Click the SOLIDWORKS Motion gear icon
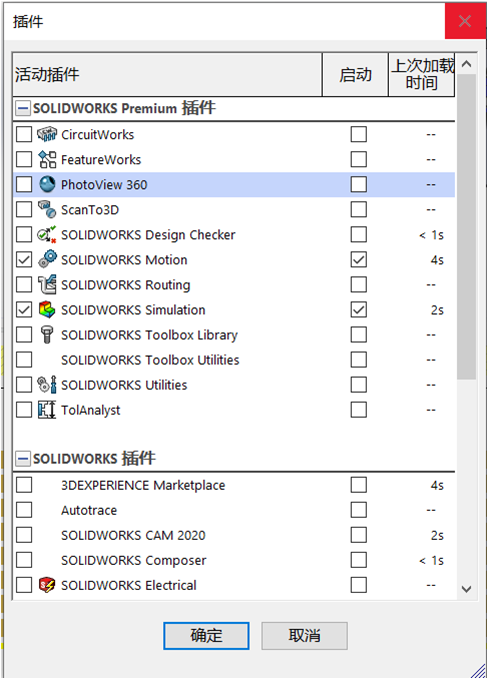The height and width of the screenshot is (679, 488). coord(47,259)
